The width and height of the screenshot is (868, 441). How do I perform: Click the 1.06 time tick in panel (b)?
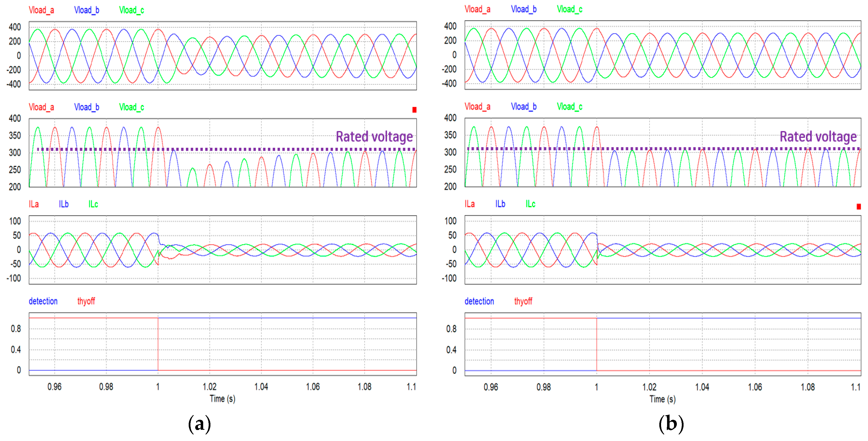[x=755, y=387]
